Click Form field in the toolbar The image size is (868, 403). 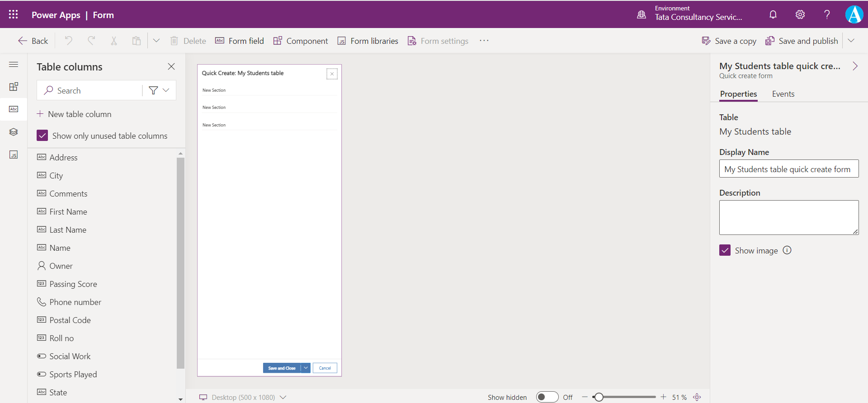[x=240, y=41]
